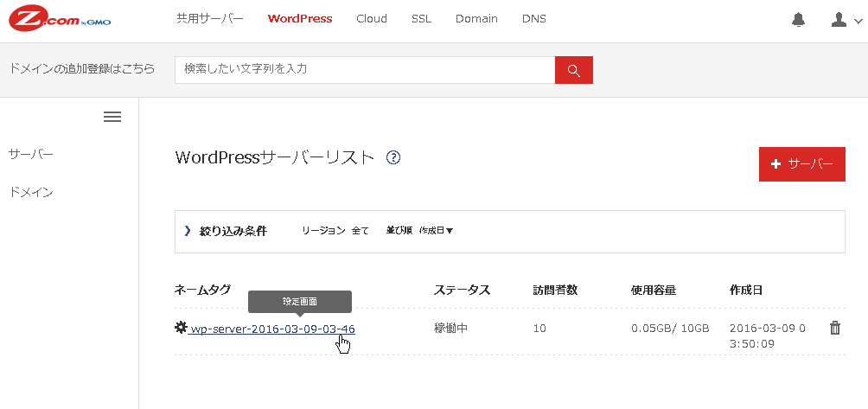The width and height of the screenshot is (868, 409).
Task: Go to 共用サーバー in the top menu
Action: pyautogui.click(x=210, y=19)
